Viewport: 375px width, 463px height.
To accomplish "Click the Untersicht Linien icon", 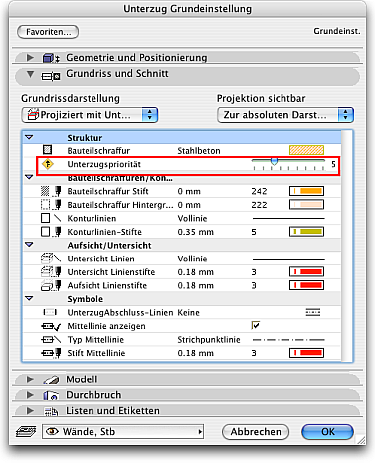I will [x=51, y=258].
